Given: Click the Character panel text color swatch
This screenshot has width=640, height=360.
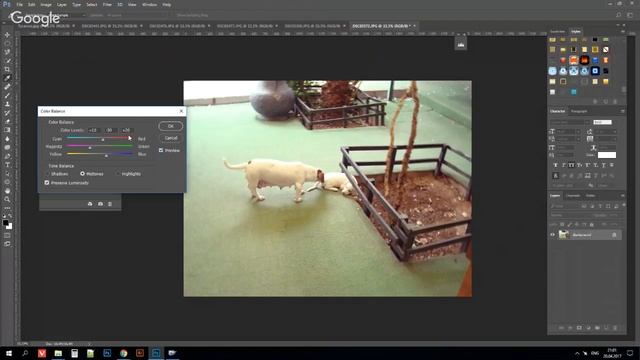Looking at the screenshot, I should click(607, 155).
